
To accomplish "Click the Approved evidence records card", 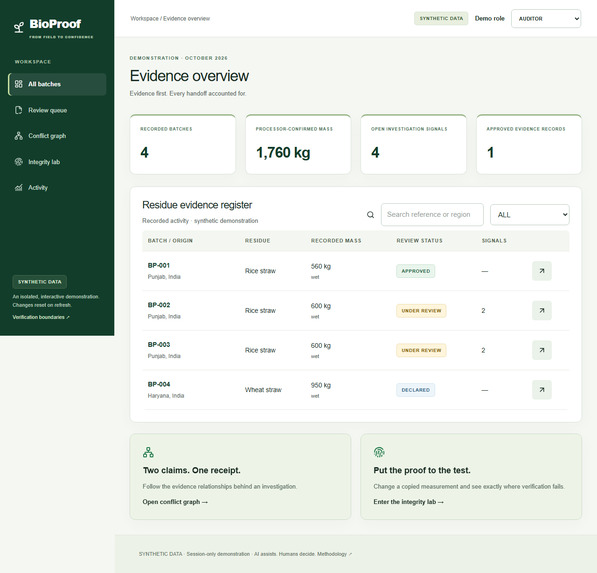I will (x=529, y=144).
